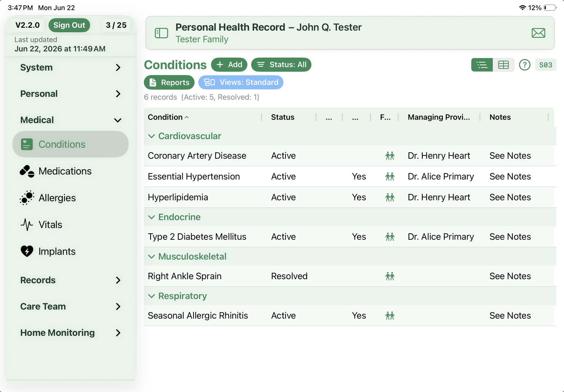Image resolution: width=564 pixels, height=392 pixels.
Task: Click the V2.2.0 version label
Action: pyautogui.click(x=27, y=25)
